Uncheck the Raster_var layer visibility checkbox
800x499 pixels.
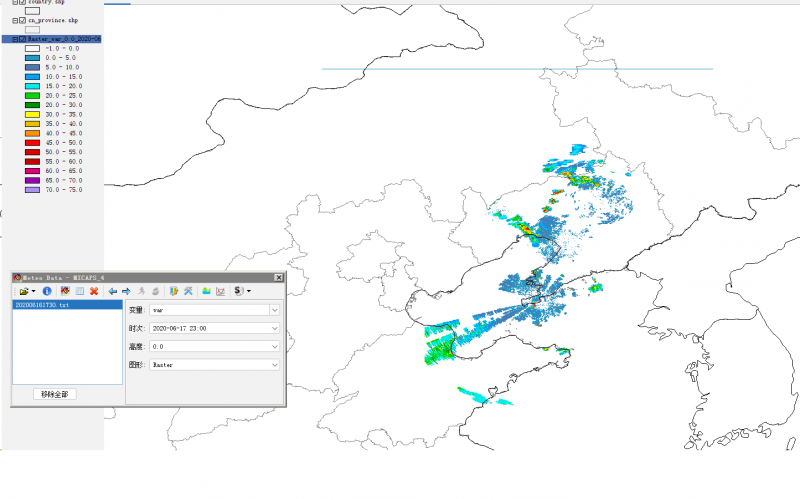21,39
